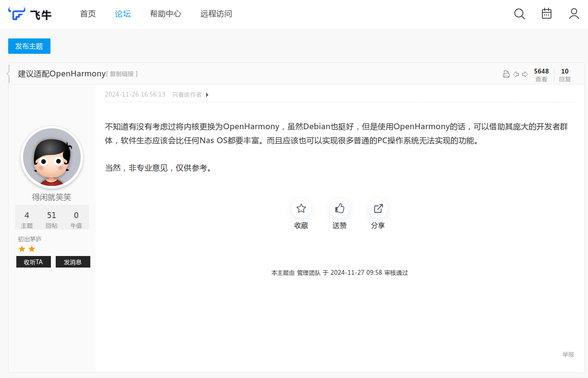Click 只看该作者 filter link
The height and width of the screenshot is (378, 588).
pos(187,95)
